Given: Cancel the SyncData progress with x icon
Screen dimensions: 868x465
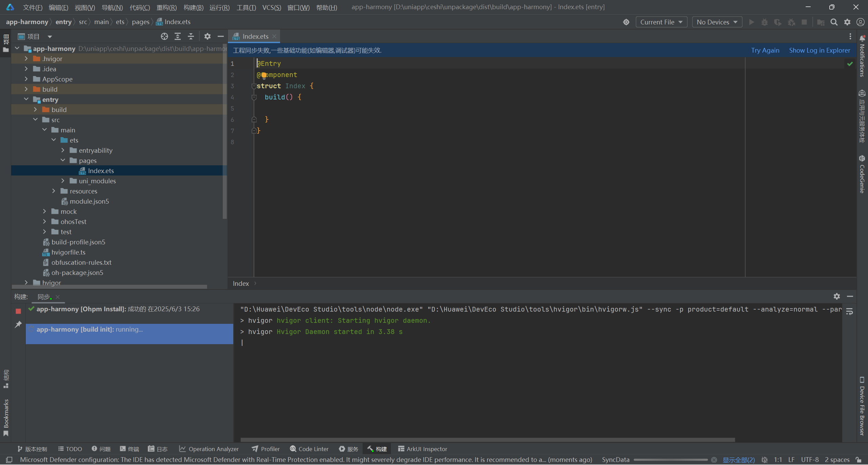Looking at the screenshot, I should point(714,460).
